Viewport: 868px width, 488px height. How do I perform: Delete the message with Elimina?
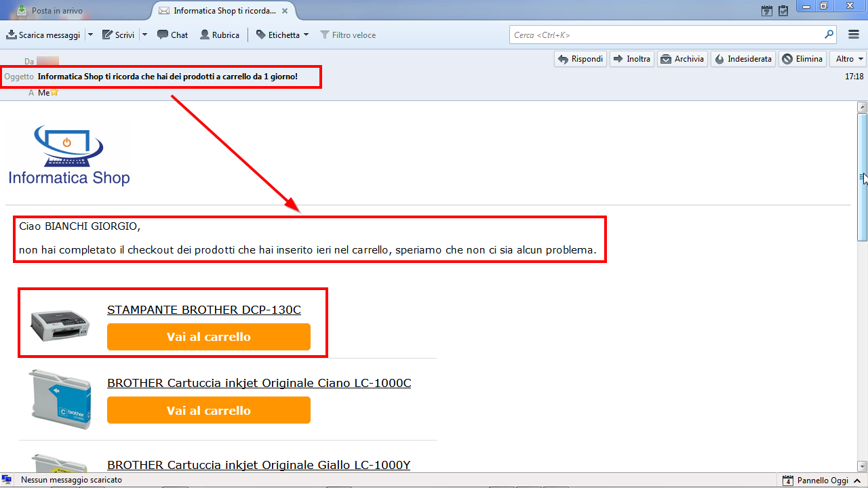802,59
